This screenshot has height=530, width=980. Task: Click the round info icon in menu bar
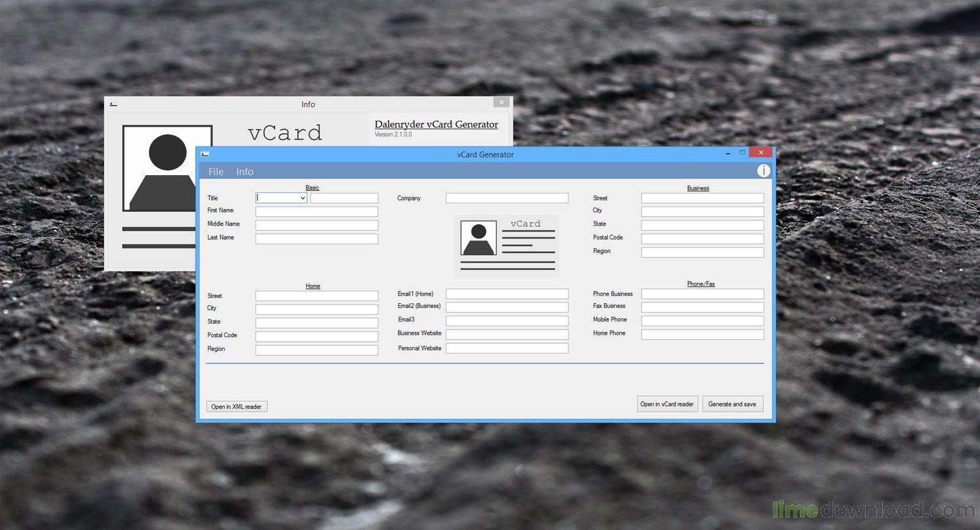click(x=763, y=171)
